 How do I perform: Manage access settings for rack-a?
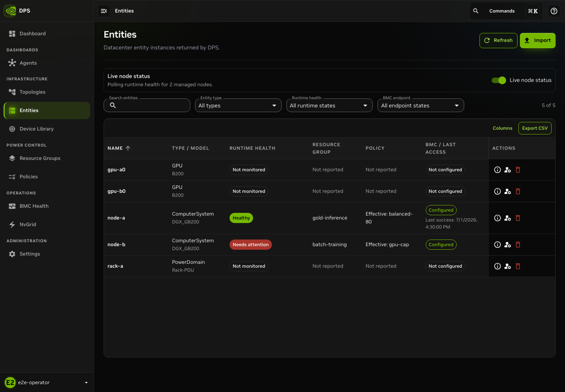click(x=508, y=266)
